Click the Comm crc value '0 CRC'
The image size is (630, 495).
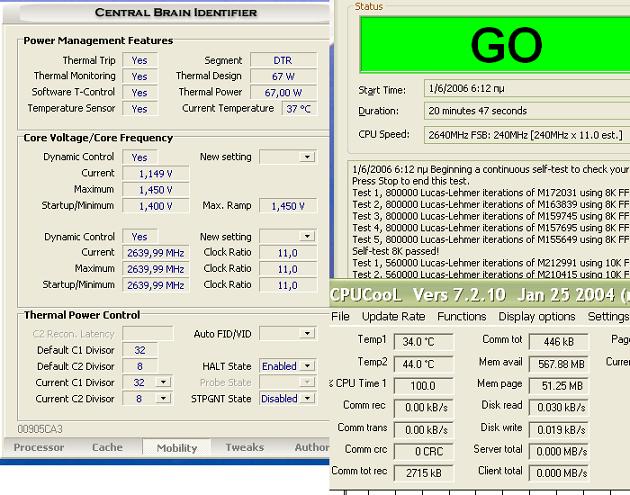(x=423, y=451)
